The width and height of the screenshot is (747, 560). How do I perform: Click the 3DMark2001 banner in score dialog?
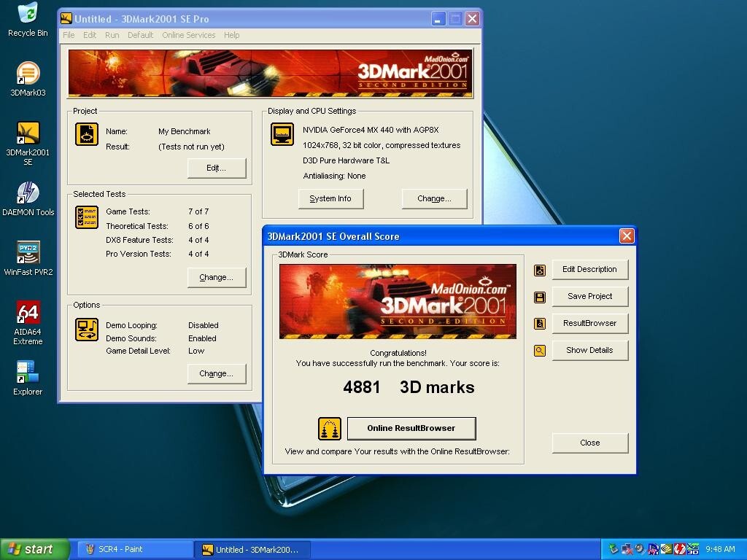click(x=398, y=301)
